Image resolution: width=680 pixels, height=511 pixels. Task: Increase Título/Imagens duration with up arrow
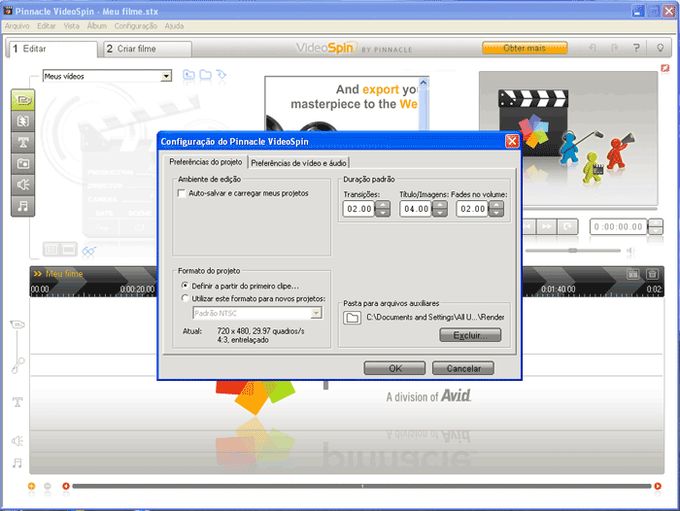pyautogui.click(x=440, y=205)
